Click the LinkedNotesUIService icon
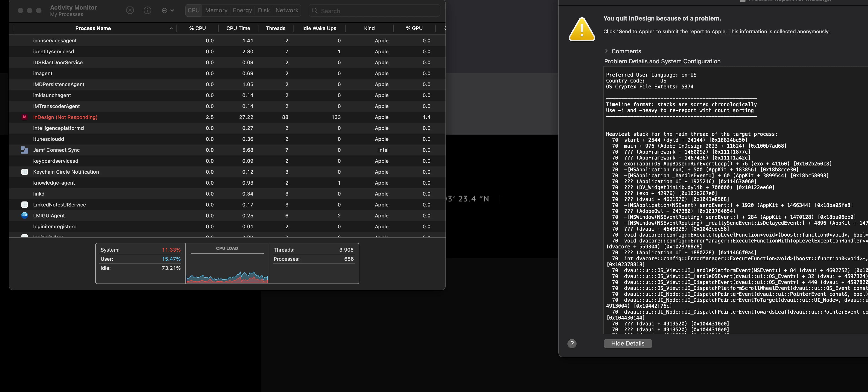Screen dimensions: 868x392 click(x=24, y=204)
